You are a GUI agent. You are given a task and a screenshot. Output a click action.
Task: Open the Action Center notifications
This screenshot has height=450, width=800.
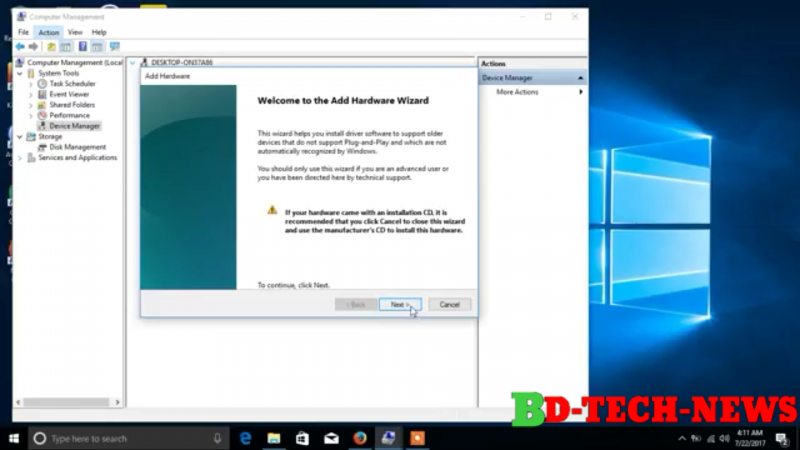pos(782,438)
